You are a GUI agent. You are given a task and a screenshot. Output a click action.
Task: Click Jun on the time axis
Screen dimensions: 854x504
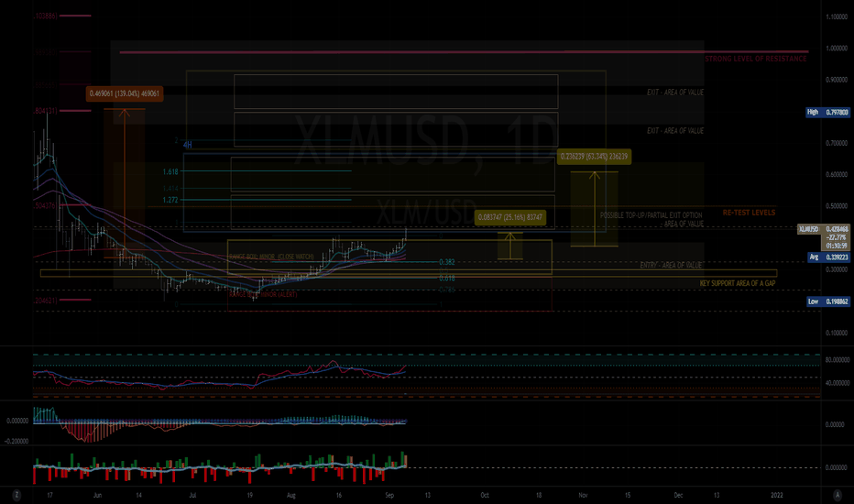pyautogui.click(x=97, y=495)
